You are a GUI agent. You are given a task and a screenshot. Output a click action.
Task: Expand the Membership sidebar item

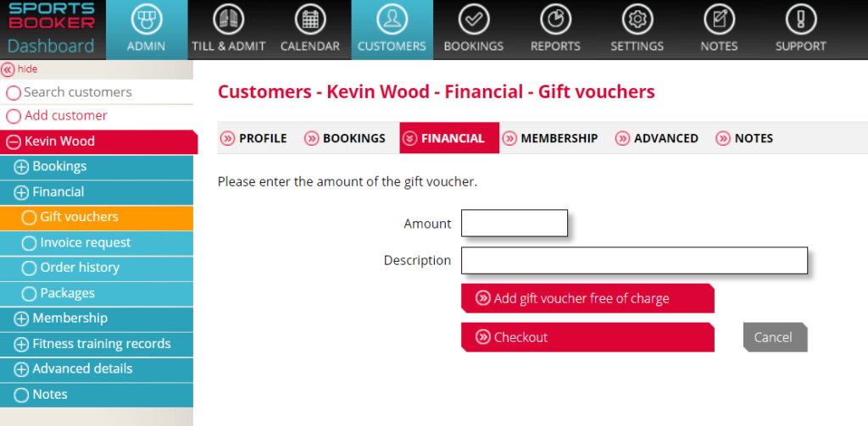click(21, 319)
